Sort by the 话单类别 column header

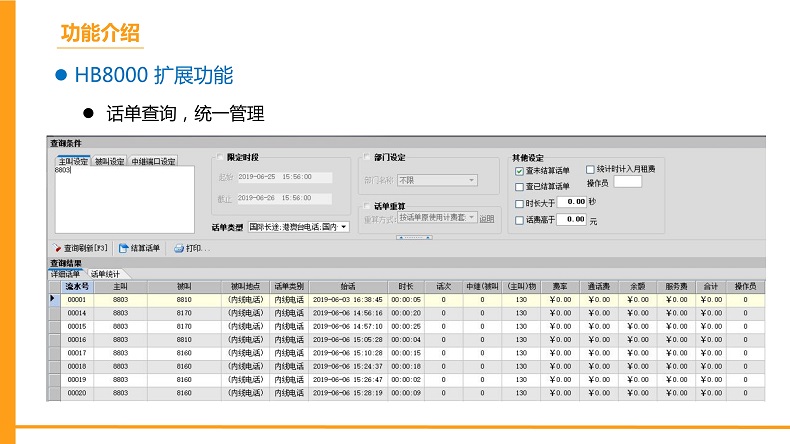[x=289, y=287]
